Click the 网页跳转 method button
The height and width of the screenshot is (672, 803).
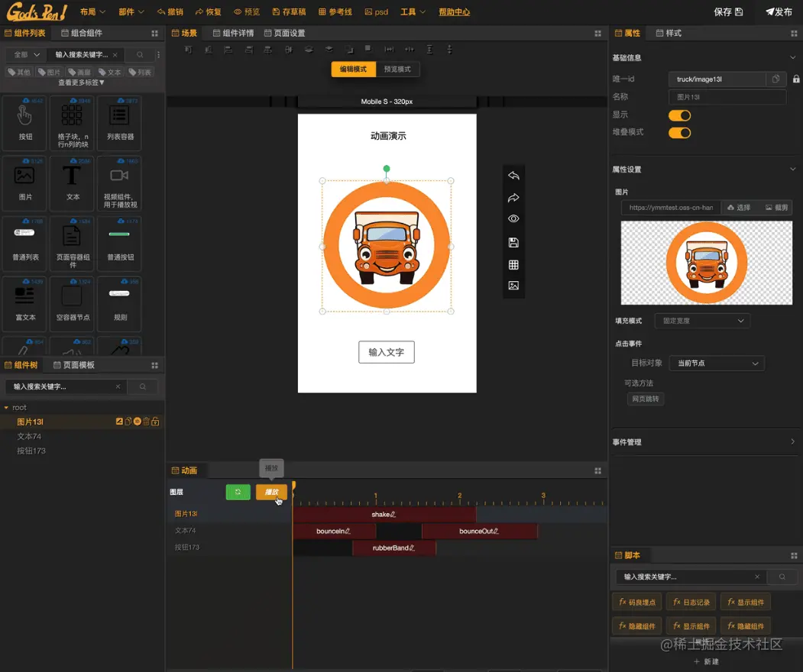(x=646, y=399)
